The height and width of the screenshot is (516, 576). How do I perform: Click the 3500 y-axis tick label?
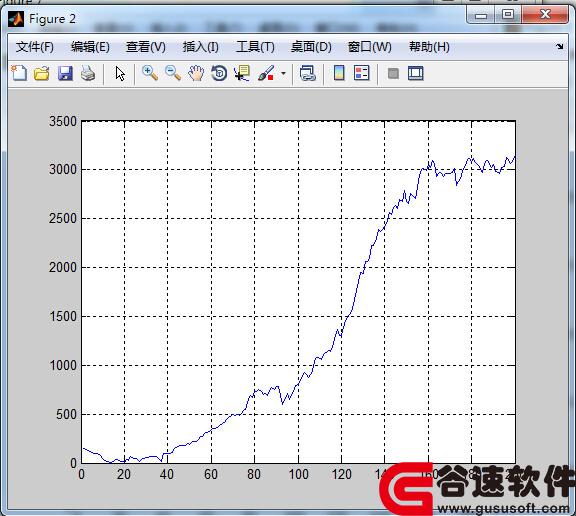coord(63,121)
